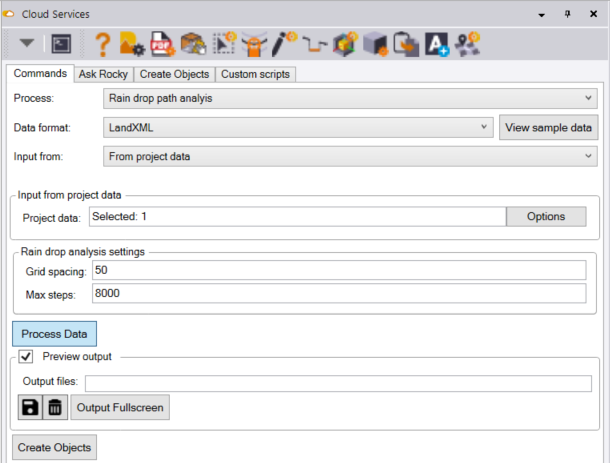Save output files with the floppy disk icon
Screen dimensions: 610x463
tap(31, 407)
